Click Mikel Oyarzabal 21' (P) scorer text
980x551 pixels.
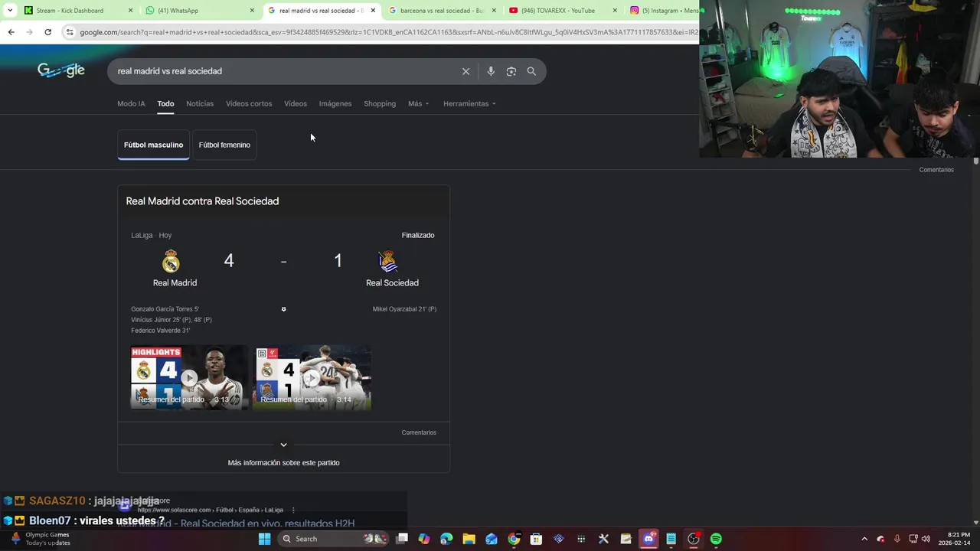(404, 309)
